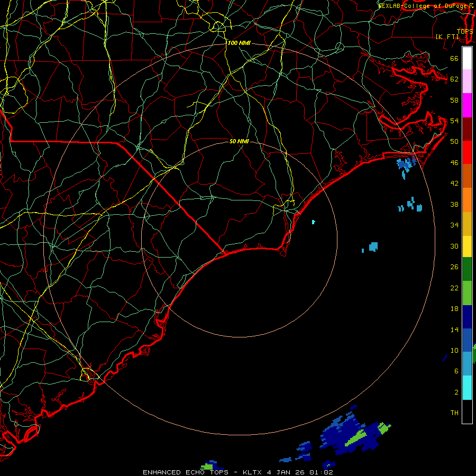This screenshot has height=476, width=476.
Task: Click the magenta legend swatch
Action: point(467,105)
